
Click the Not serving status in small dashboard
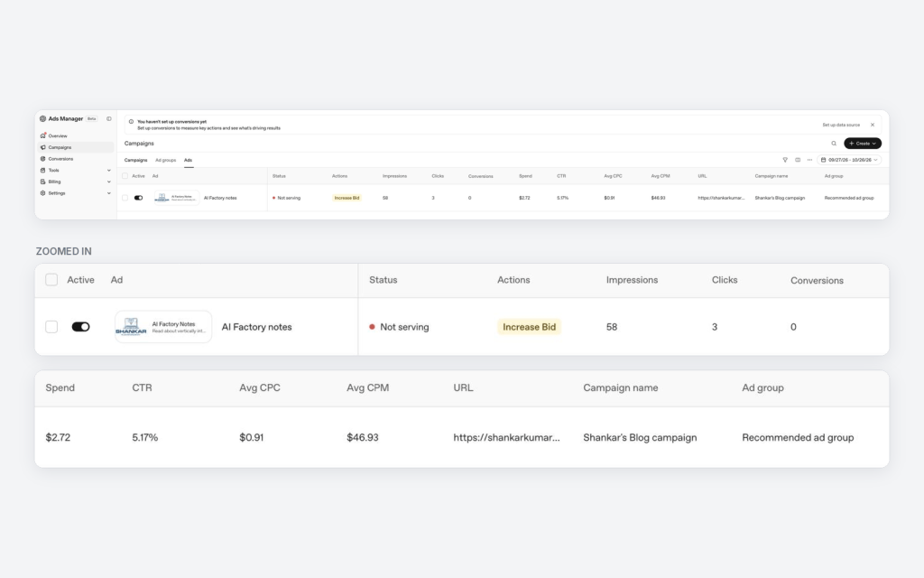pyautogui.click(x=286, y=198)
